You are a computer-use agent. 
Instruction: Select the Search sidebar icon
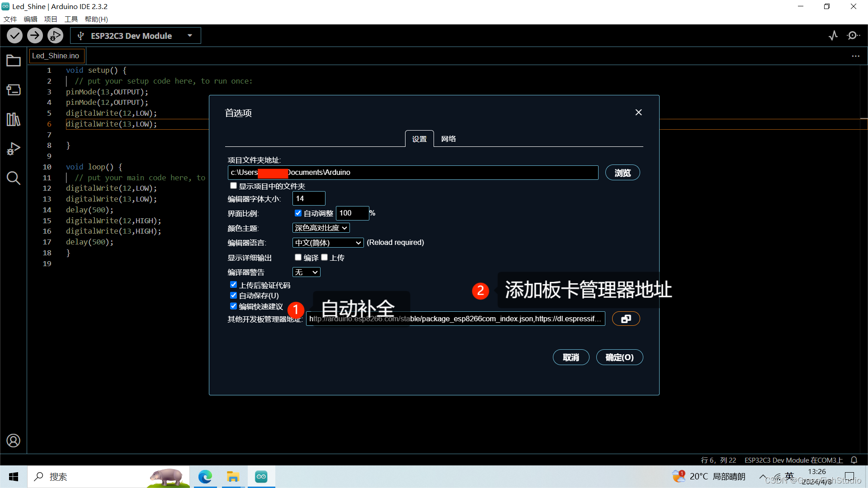click(13, 178)
